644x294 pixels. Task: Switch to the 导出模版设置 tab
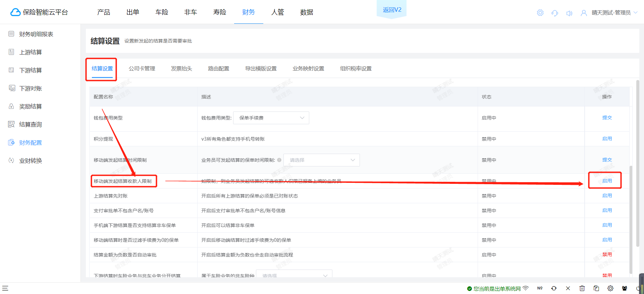coord(261,68)
